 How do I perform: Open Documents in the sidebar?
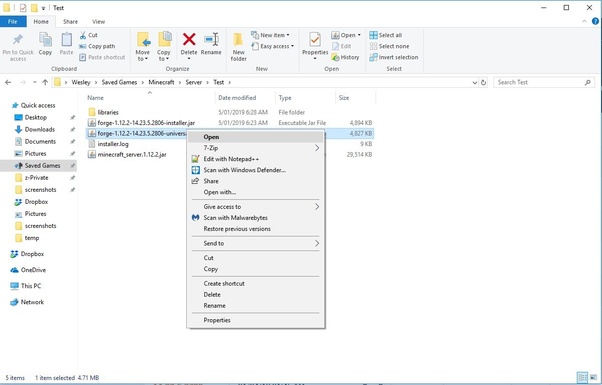40,142
